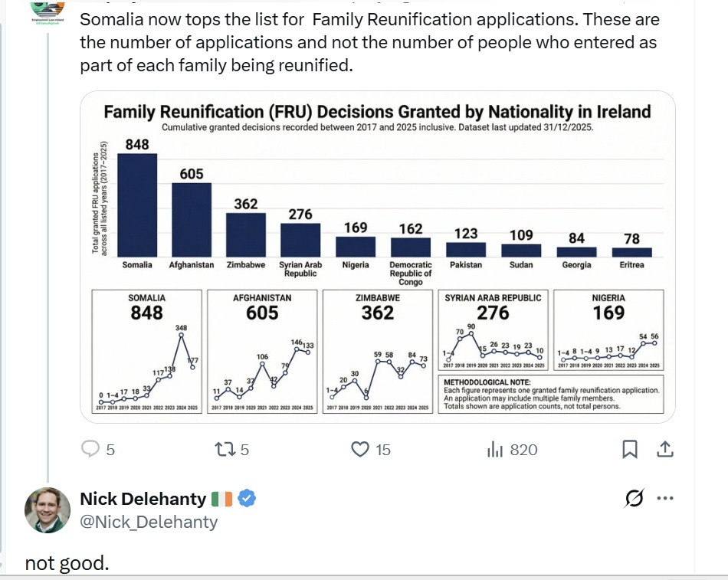Like the tweet with heart icon
Image resolution: width=728 pixels, height=580 pixels.
coord(359,449)
